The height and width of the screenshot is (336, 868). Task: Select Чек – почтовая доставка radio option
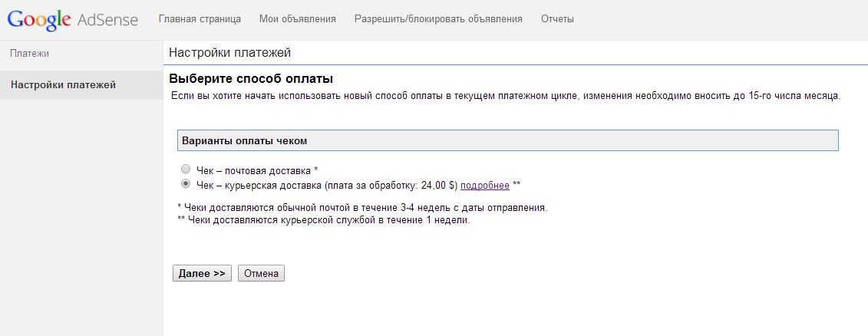point(186,169)
